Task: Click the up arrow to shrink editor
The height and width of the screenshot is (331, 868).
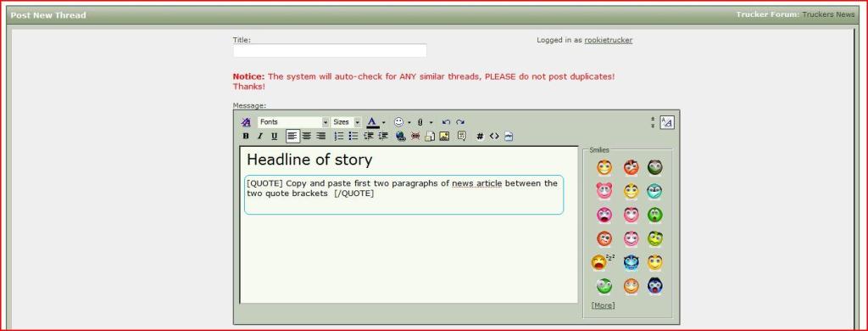Action: [x=653, y=119]
